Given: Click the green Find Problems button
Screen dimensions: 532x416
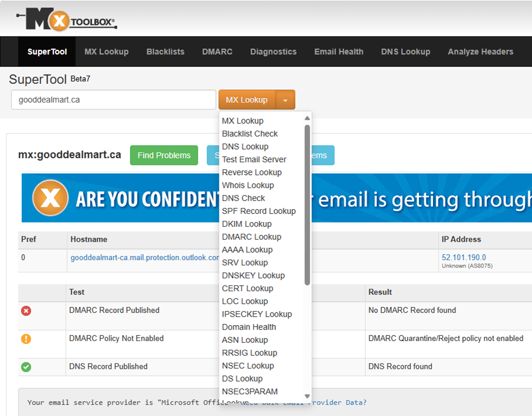Looking at the screenshot, I should (x=164, y=155).
